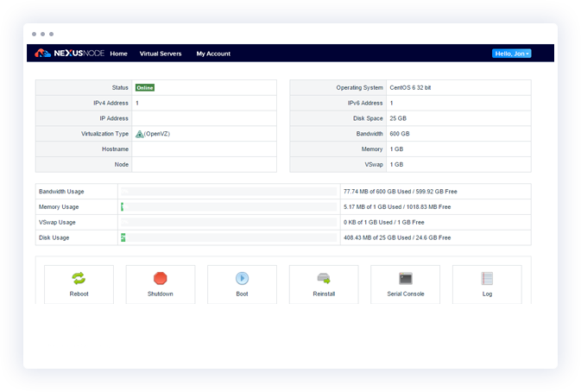Click the NexusNode cloud logo
The image size is (581, 392).
43,54
